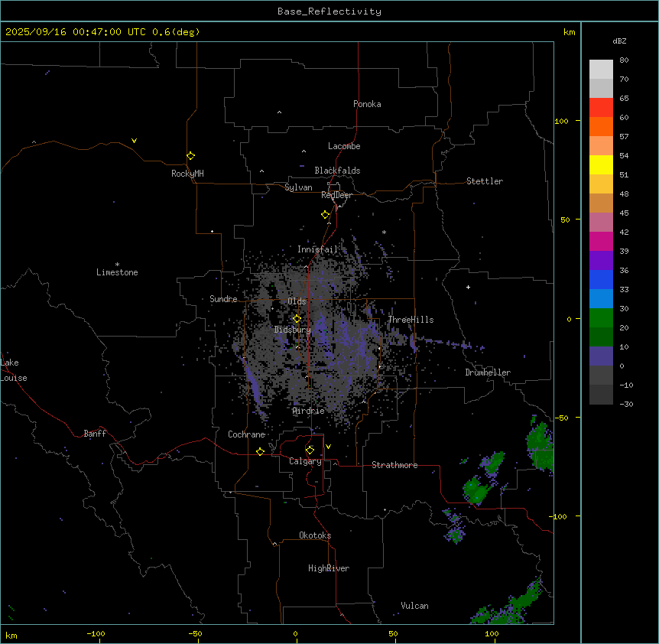Click the Banff town label
The width and height of the screenshot is (659, 644).
point(95,434)
